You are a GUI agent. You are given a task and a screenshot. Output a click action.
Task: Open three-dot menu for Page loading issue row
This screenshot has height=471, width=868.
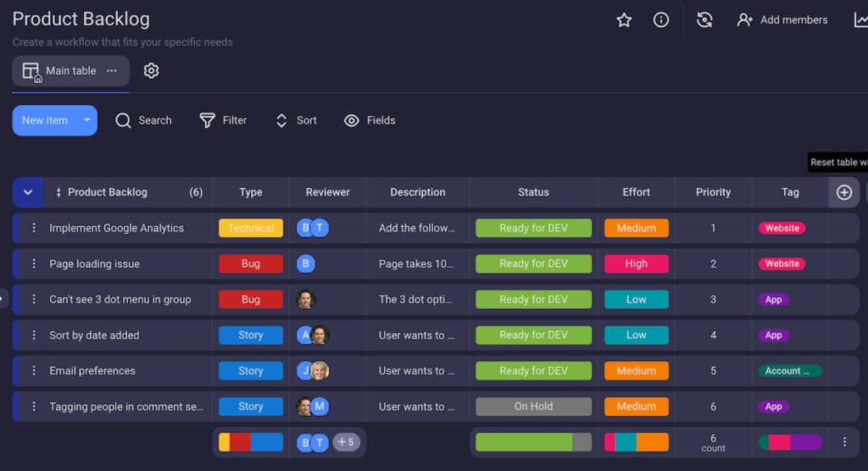click(34, 264)
